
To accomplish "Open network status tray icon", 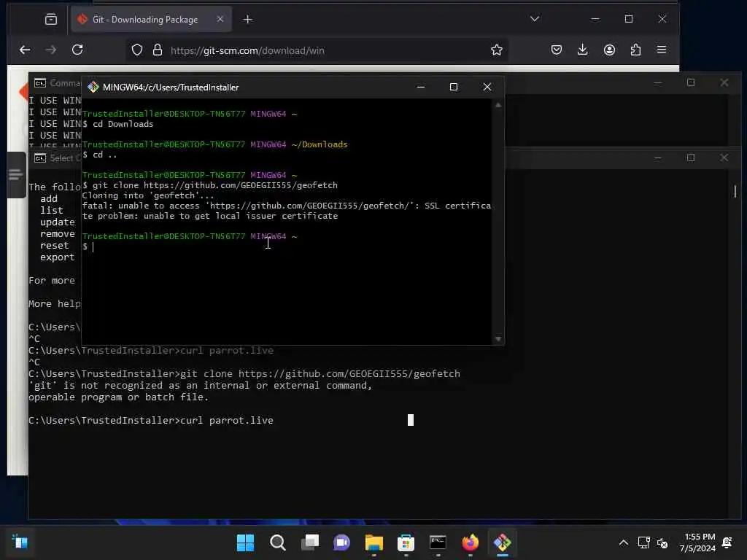I will [643, 542].
